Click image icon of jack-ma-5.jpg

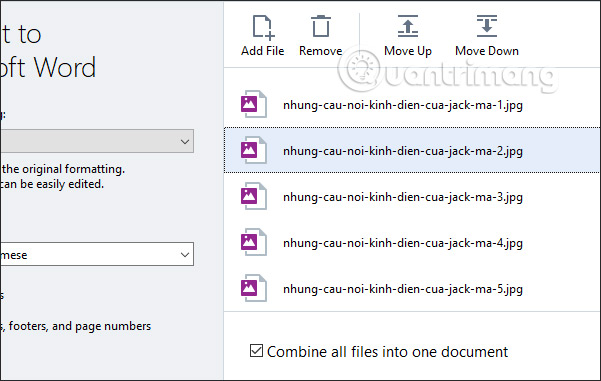point(253,288)
